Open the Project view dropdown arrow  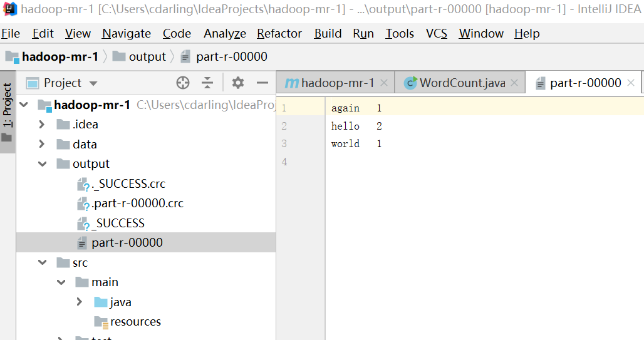(x=93, y=83)
